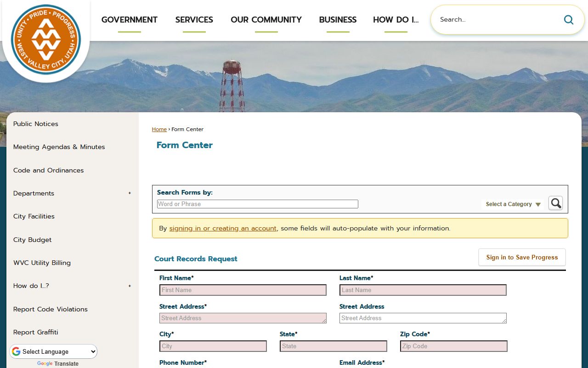This screenshot has width=588, height=368.
Task: Follow the signing in or creating account link
Action: pos(223,228)
